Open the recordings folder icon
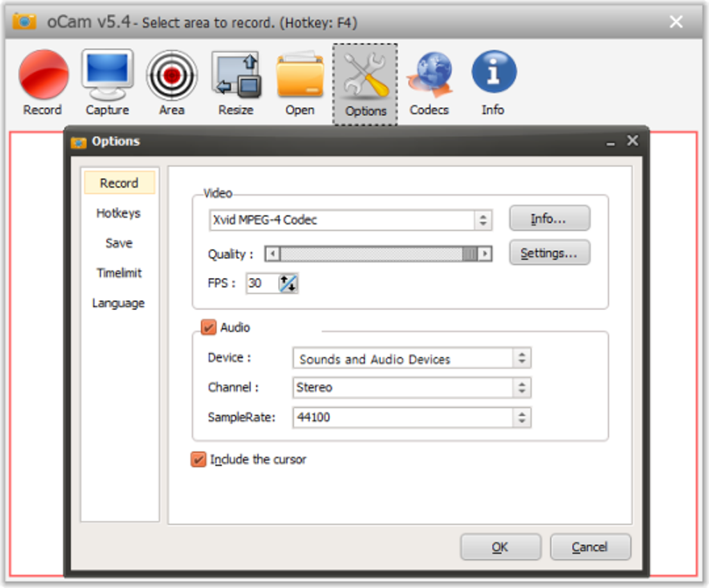 tap(300, 75)
